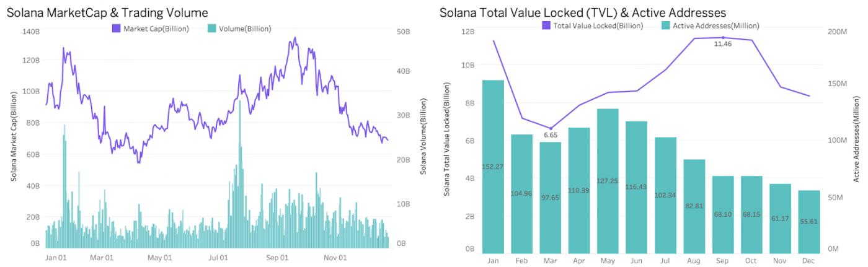Click the August bar labeled 82.81

tap(694, 206)
